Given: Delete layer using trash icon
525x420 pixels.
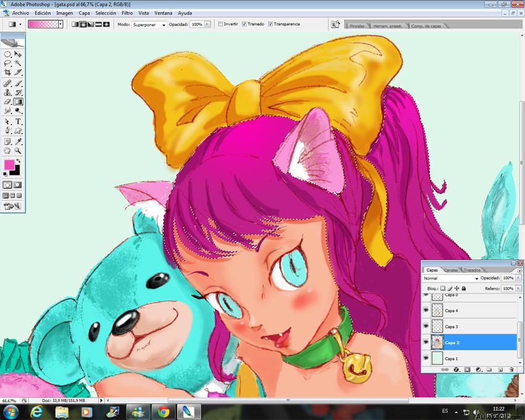Looking at the screenshot, I should [511, 369].
